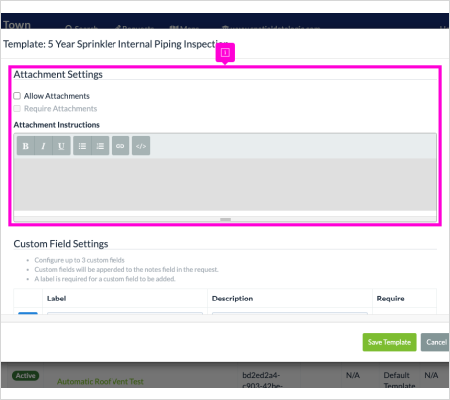Open code view with the </> icon
Image resolution: width=450 pixels, height=400 pixels.
coord(141,146)
